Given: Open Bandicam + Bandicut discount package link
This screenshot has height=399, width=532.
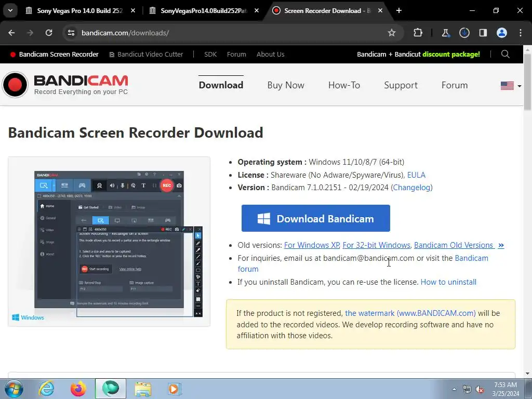Looking at the screenshot, I should (x=418, y=54).
